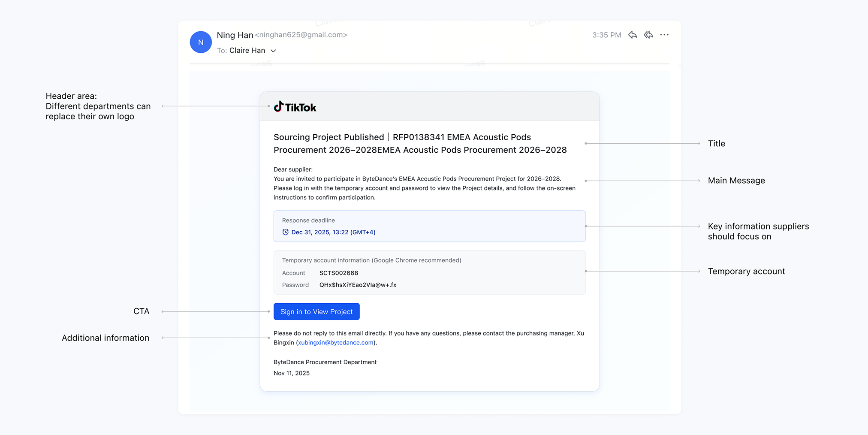Click the timestamp 3:35 PM

pyautogui.click(x=606, y=35)
